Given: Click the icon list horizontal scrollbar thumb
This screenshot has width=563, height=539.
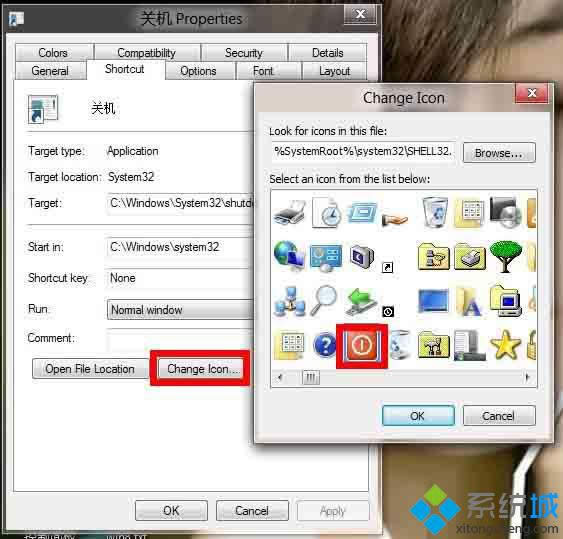Looking at the screenshot, I should [x=310, y=377].
